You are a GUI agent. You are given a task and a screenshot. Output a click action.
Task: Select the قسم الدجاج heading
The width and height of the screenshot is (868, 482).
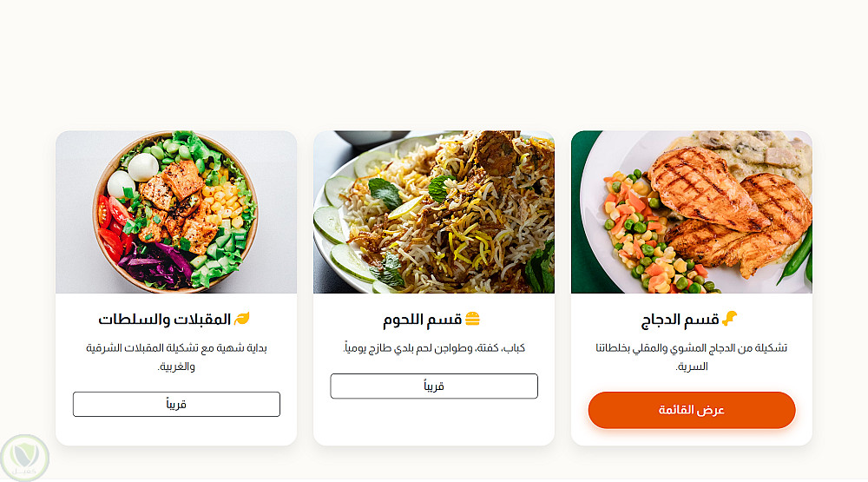tap(681, 320)
